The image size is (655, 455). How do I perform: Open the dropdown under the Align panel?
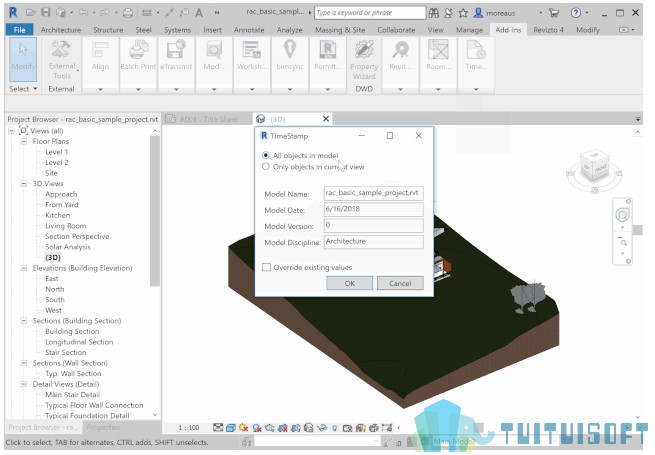click(100, 89)
